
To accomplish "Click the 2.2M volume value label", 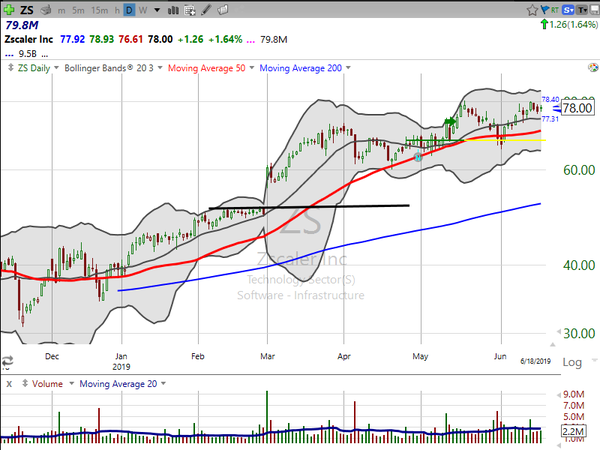I will (x=573, y=431).
